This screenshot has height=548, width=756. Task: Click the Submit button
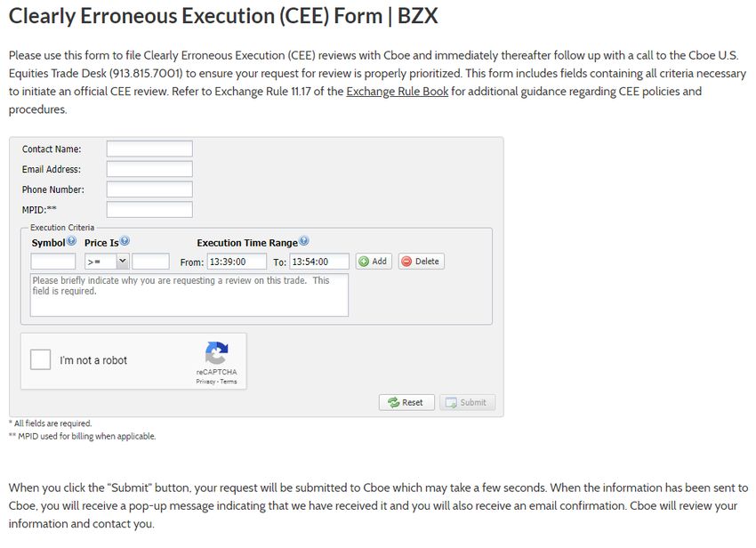click(x=467, y=402)
